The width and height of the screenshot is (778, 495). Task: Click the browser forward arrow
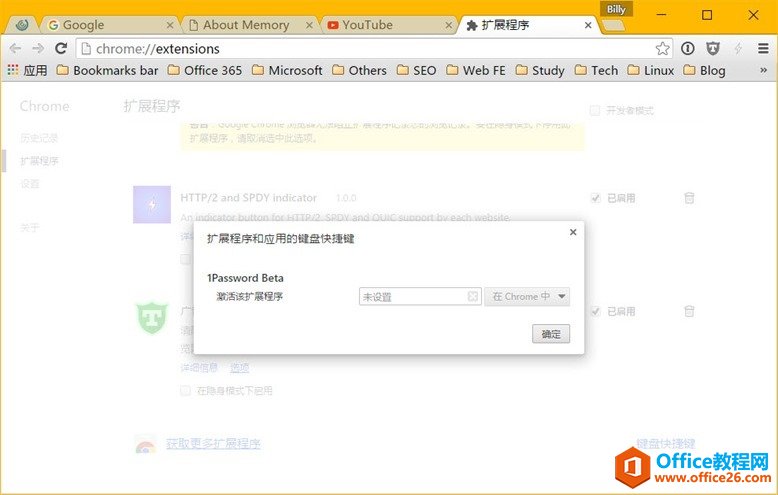point(38,49)
